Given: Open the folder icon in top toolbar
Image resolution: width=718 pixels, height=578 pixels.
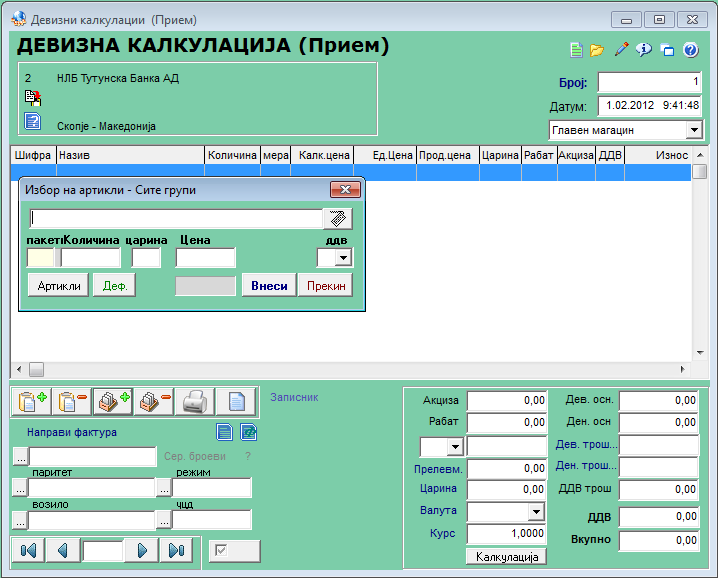Looking at the screenshot, I should tap(597, 49).
